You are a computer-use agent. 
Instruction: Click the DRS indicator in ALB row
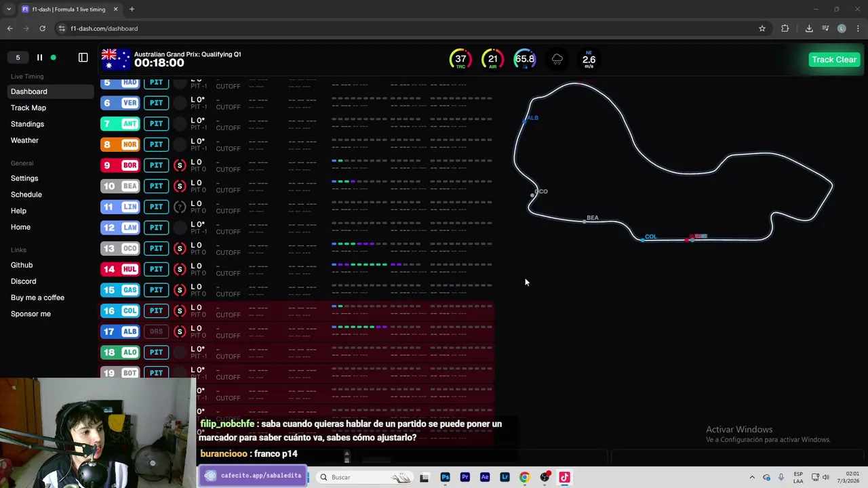click(156, 331)
